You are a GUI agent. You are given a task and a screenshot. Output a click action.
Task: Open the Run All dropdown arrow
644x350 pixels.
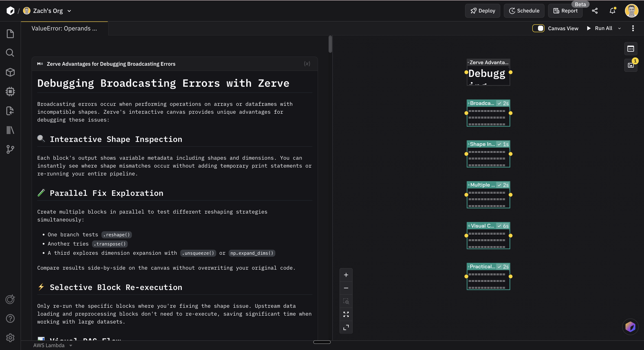(619, 28)
